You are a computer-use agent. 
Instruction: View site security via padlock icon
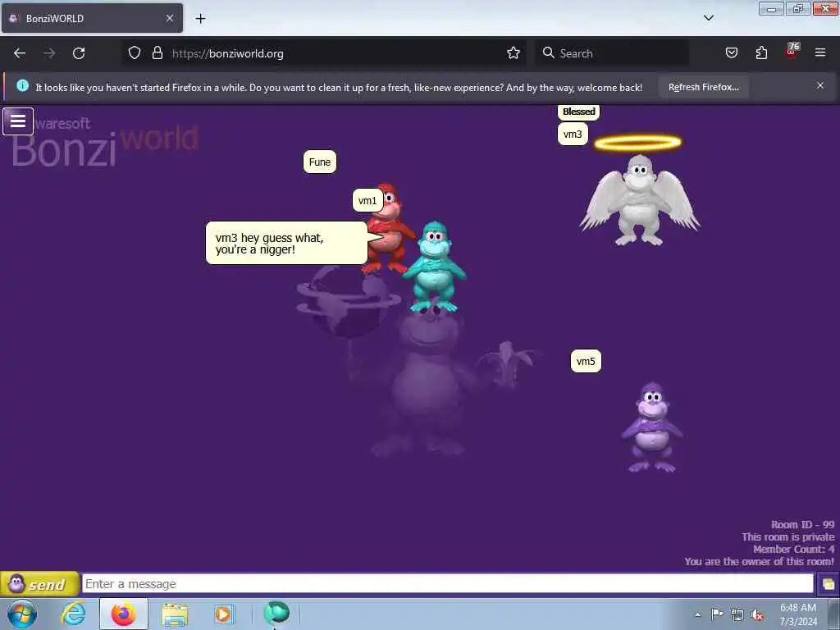pyautogui.click(x=157, y=53)
